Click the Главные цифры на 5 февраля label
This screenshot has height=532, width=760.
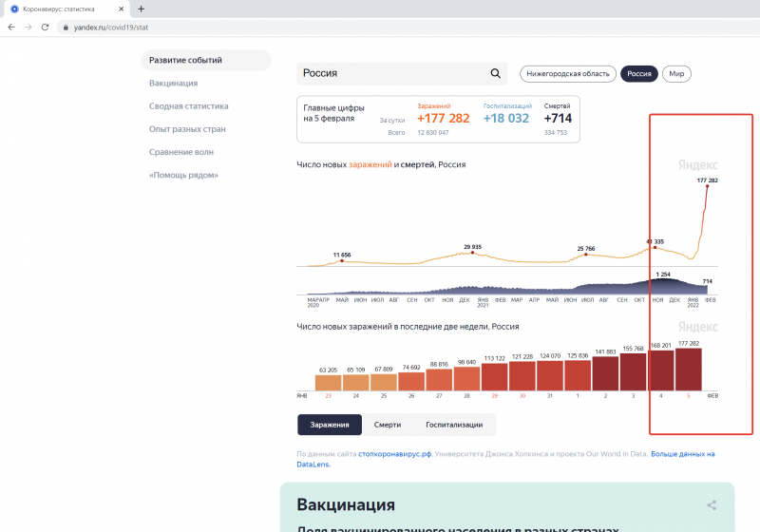pyautogui.click(x=333, y=113)
